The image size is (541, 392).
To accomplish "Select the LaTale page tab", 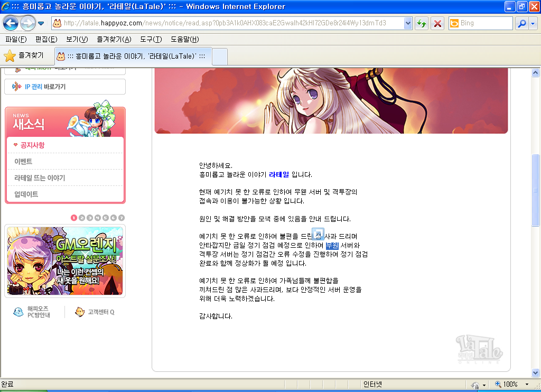I will (133, 56).
